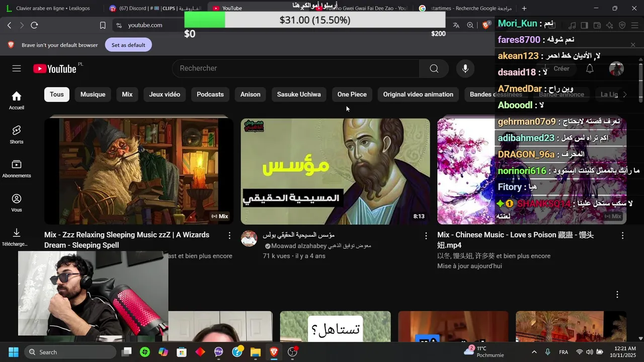
Task: Open Microsoft Store from taskbar
Action: pyautogui.click(x=182, y=352)
